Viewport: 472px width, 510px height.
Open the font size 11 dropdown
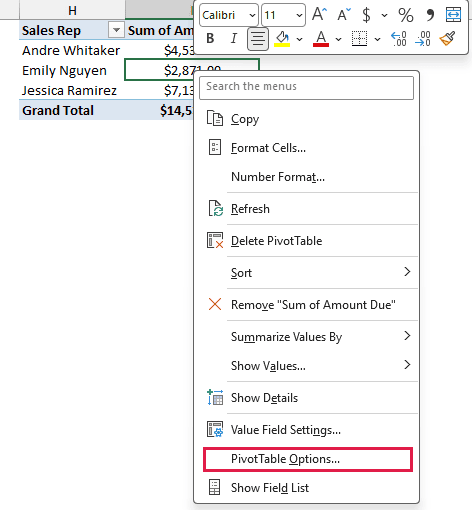(x=299, y=15)
